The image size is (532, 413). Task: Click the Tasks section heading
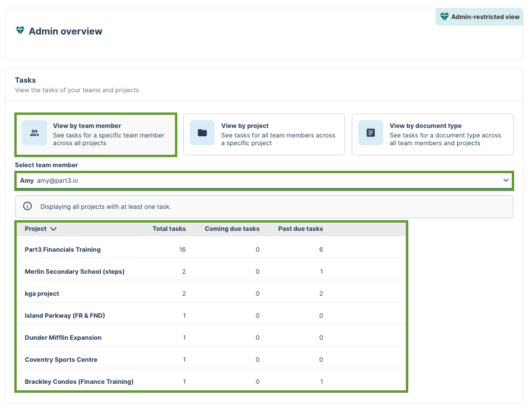click(26, 80)
